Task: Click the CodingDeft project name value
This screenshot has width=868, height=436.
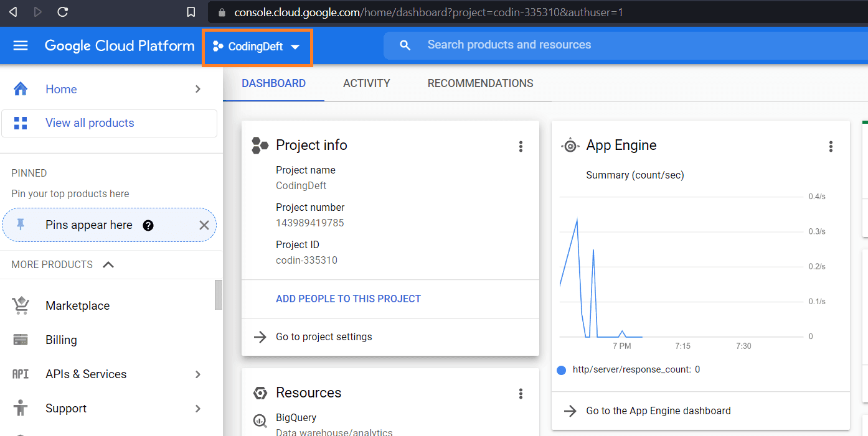Action: coord(301,185)
